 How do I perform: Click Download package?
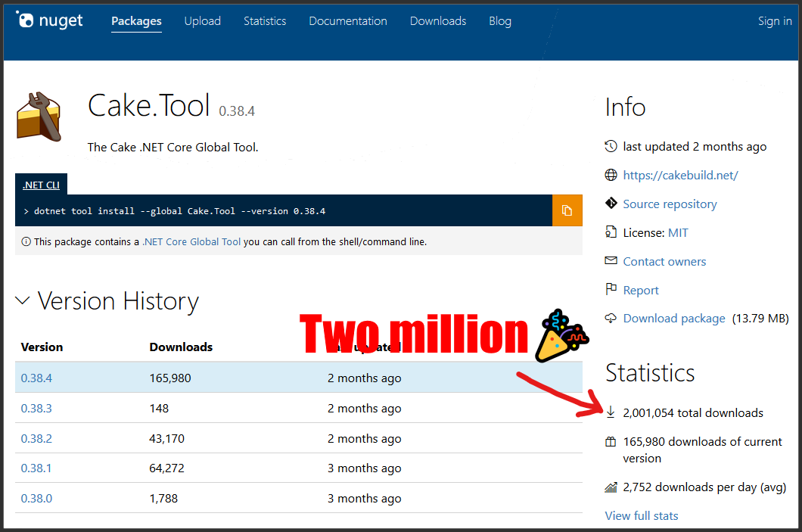click(674, 318)
